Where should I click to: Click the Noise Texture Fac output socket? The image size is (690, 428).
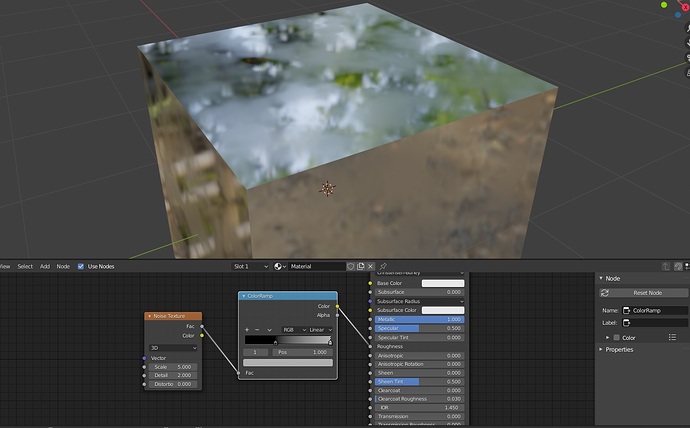pos(202,326)
